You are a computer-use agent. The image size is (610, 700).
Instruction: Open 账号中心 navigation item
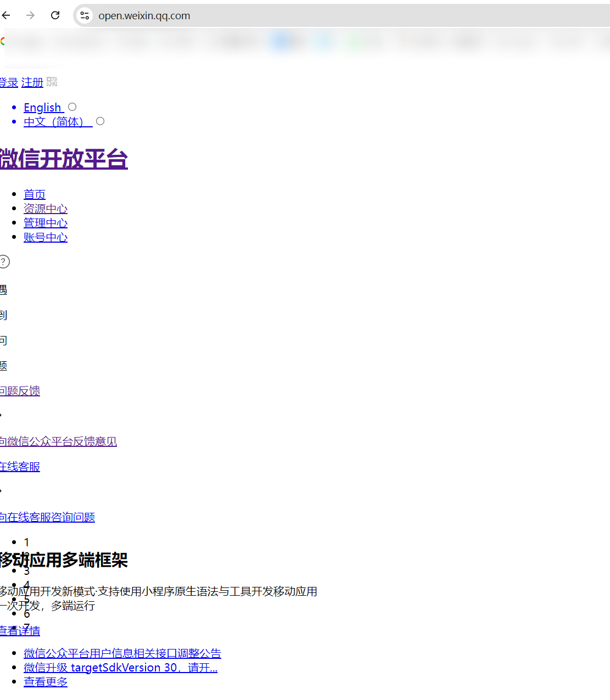click(46, 237)
